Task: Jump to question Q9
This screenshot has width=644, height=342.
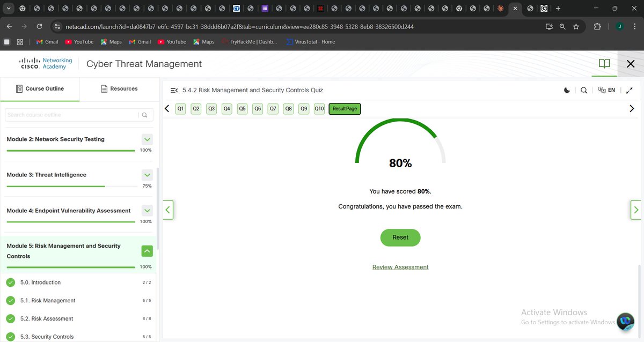Action: [304, 109]
